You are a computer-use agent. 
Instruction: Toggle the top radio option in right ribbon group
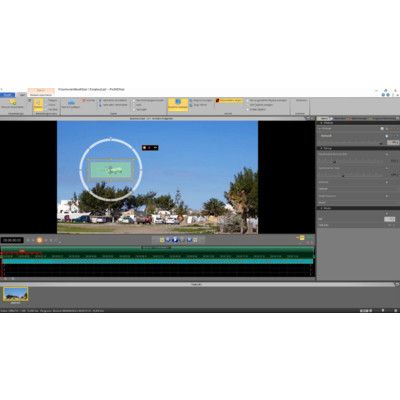(x=248, y=100)
